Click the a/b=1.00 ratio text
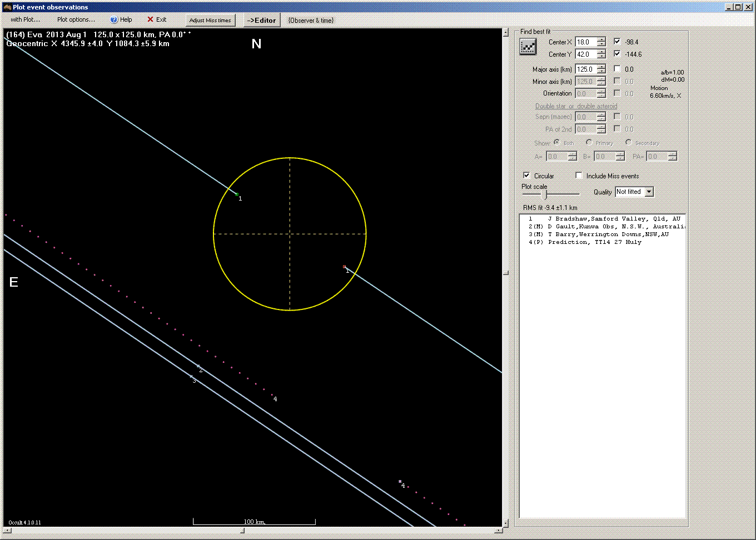 pyautogui.click(x=672, y=72)
